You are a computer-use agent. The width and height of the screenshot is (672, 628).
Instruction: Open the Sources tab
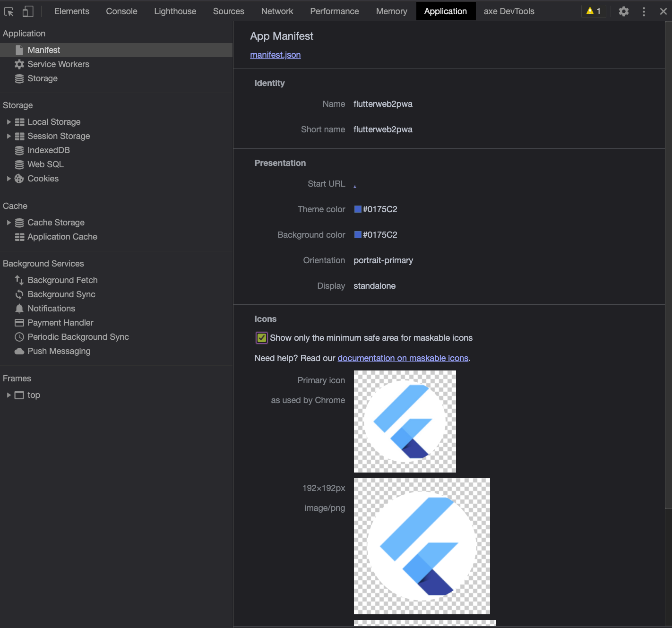[x=229, y=11]
